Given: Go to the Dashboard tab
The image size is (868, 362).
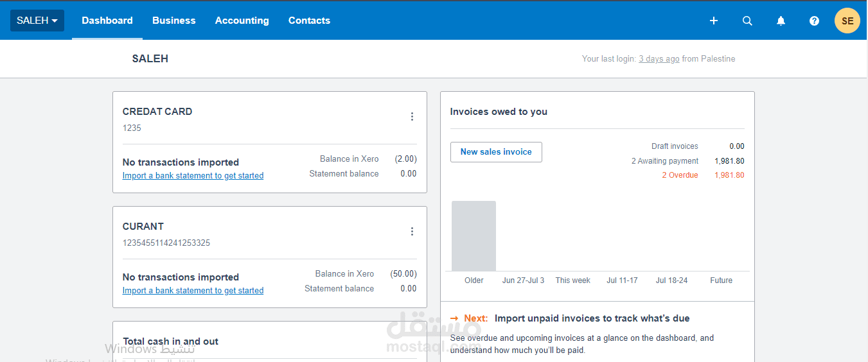Looking at the screenshot, I should coord(107,21).
